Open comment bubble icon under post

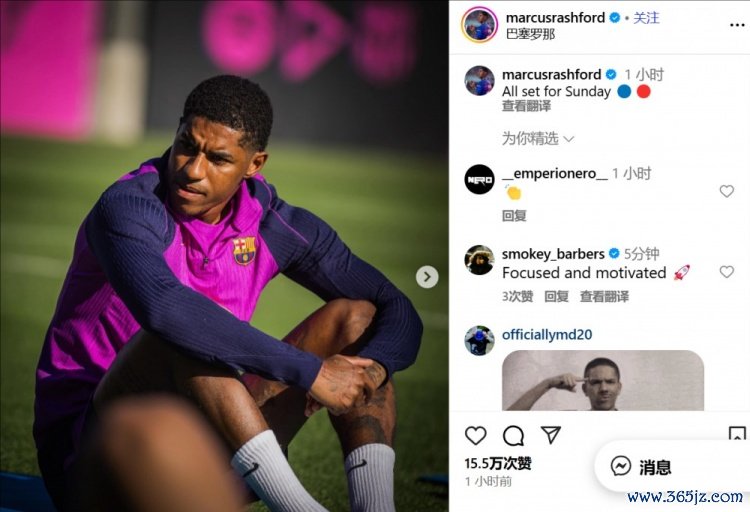pos(513,435)
